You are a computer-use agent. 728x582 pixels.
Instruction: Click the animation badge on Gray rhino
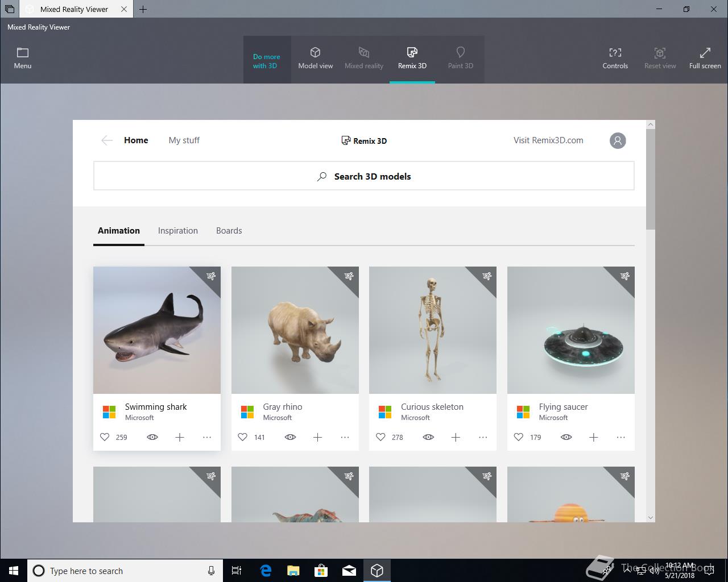pos(349,276)
